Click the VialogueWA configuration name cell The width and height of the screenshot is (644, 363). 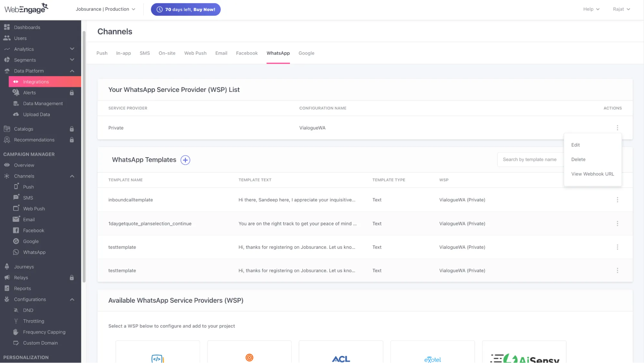(x=312, y=128)
